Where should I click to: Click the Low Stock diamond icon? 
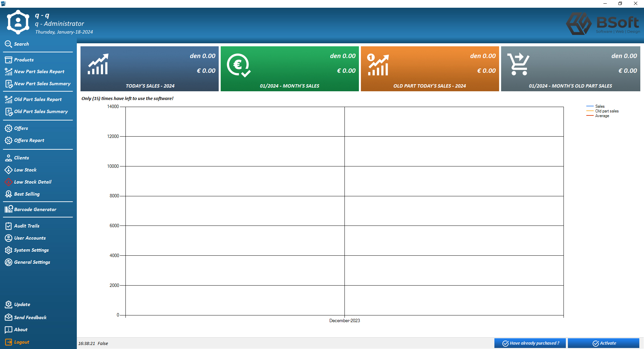tap(8, 170)
